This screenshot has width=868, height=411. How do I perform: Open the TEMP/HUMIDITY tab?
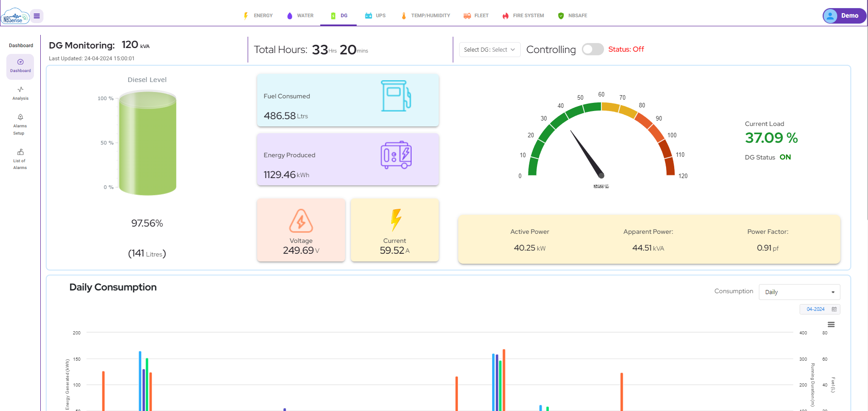click(425, 15)
